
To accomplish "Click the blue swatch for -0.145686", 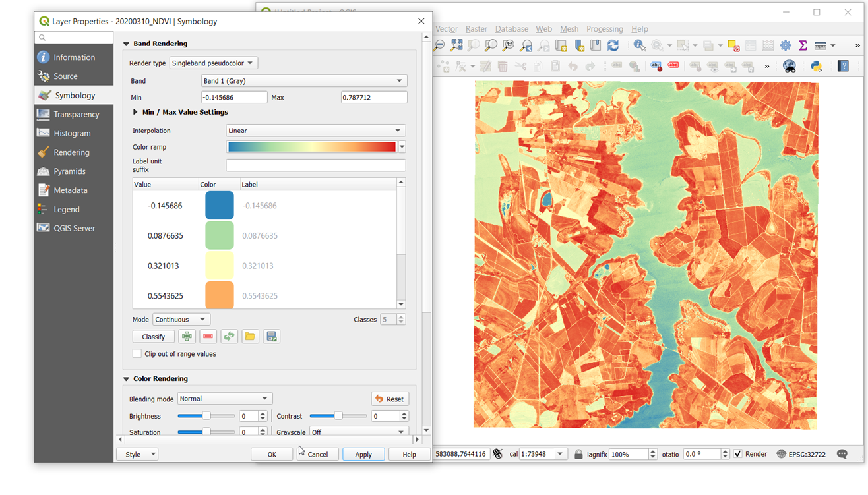I will (220, 206).
